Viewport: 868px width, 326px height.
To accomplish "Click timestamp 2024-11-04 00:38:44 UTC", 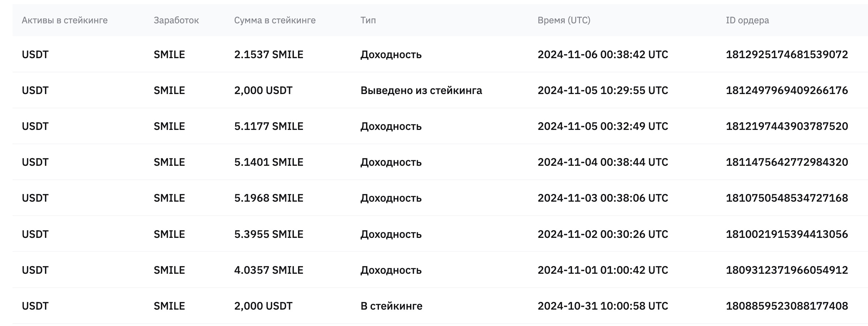I will click(603, 162).
